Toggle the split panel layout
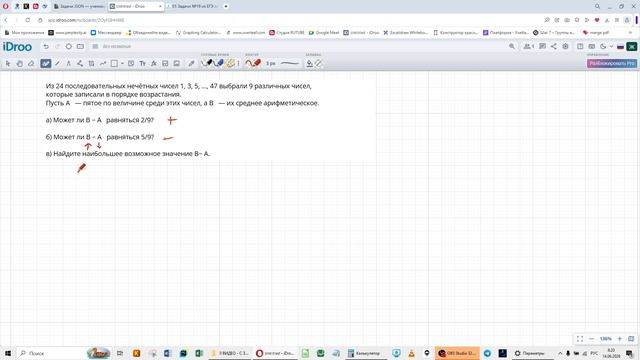 [x=580, y=47]
